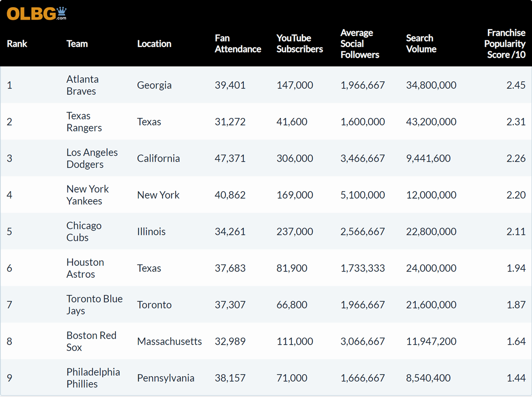Viewport: 532px width, 397px height.
Task: Click fan attendance value 34,261
Action: 230,232
